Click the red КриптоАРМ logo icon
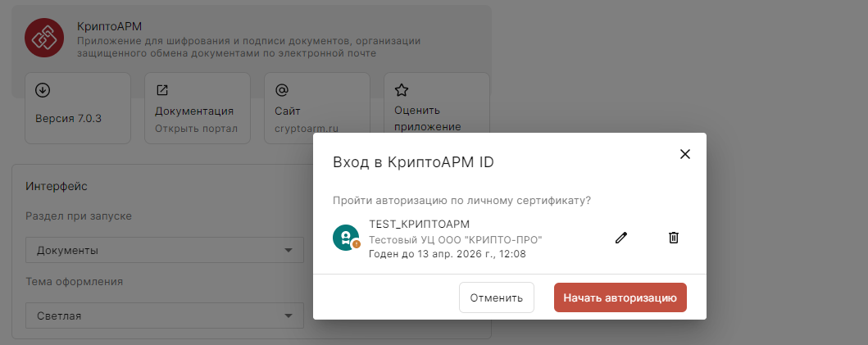Screen dimensions: 868x345 pyautogui.click(x=45, y=37)
